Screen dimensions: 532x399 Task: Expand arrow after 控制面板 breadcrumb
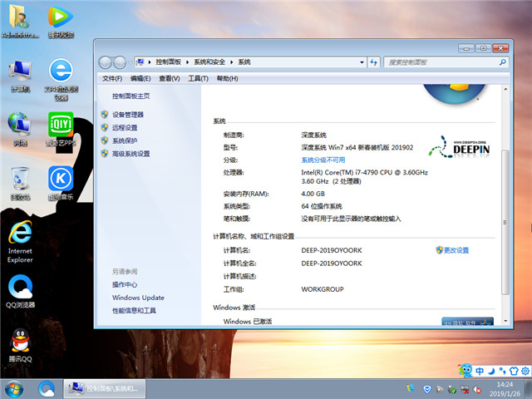click(x=187, y=62)
